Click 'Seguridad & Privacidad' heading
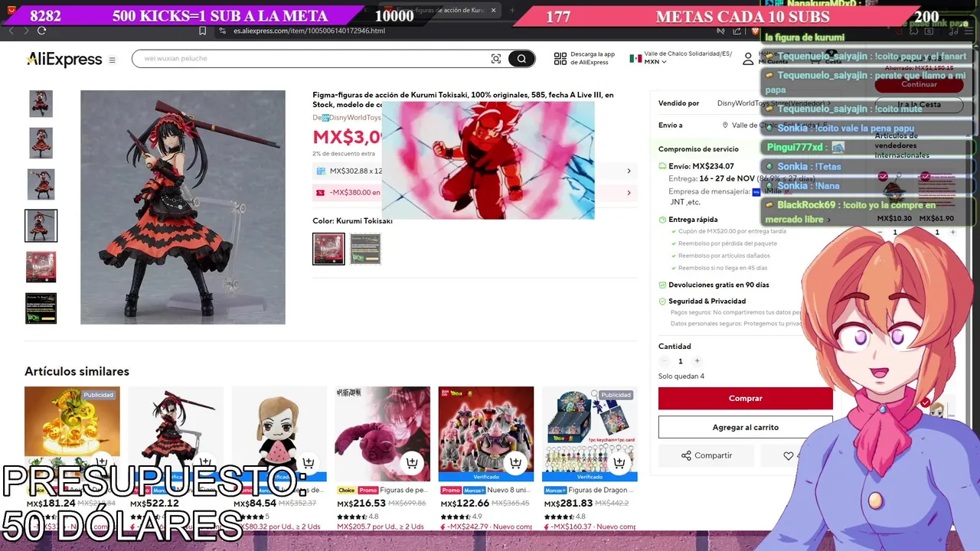980x551 pixels. click(x=707, y=302)
